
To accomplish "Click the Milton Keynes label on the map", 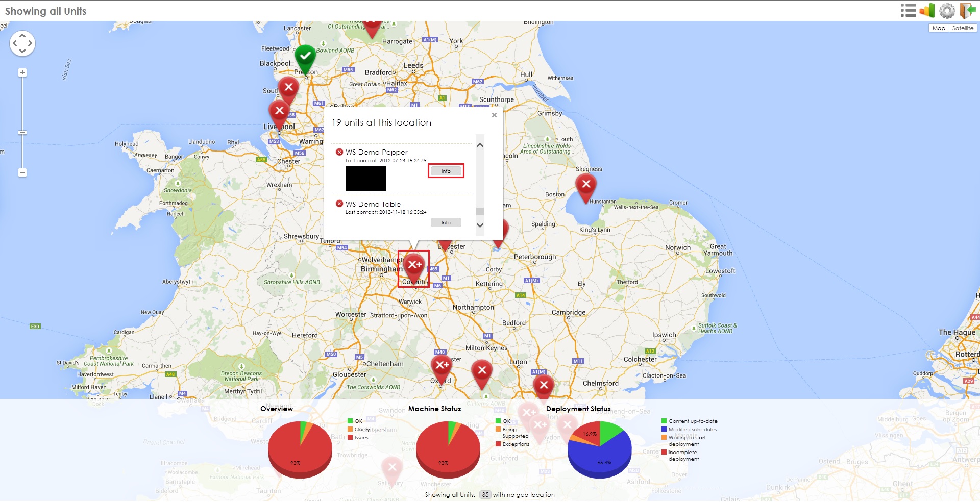I will (486, 348).
